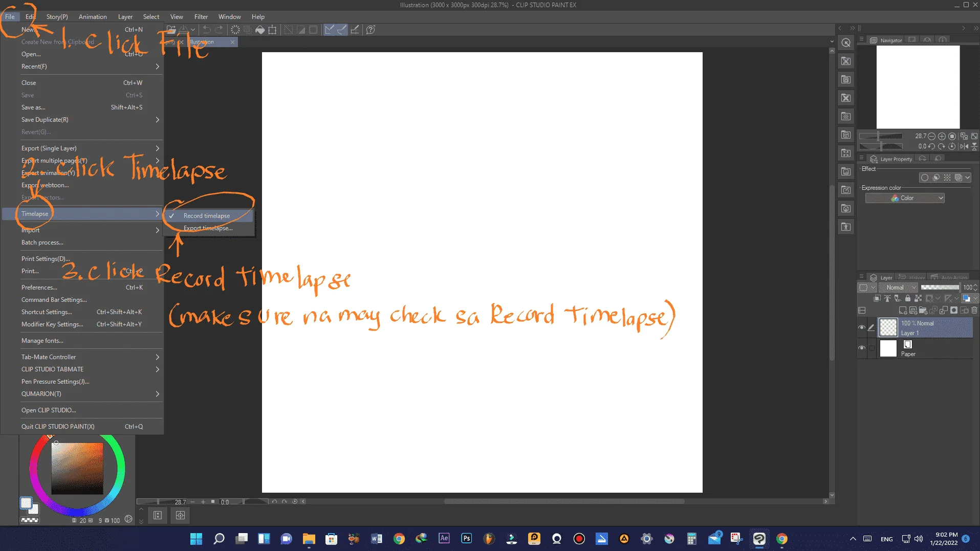Zoom in using Navigator plus icon

point(942,136)
